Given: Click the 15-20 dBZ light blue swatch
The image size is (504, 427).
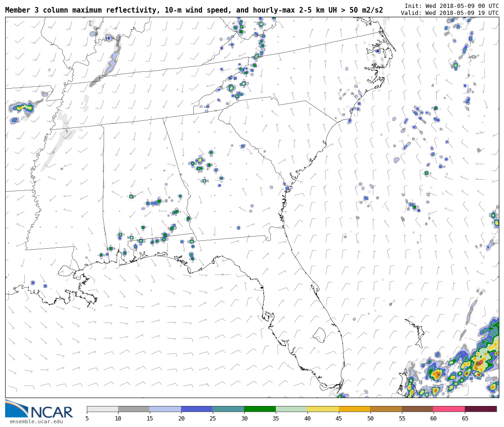Looking at the screenshot, I should pyautogui.click(x=166, y=409).
